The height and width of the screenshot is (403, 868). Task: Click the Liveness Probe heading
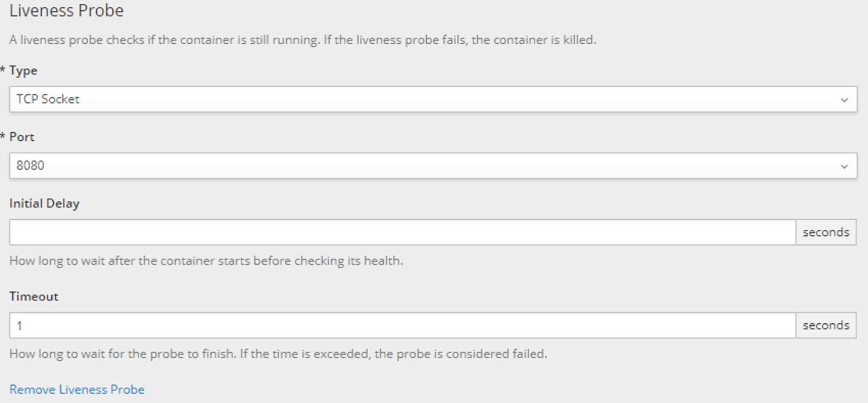67,10
